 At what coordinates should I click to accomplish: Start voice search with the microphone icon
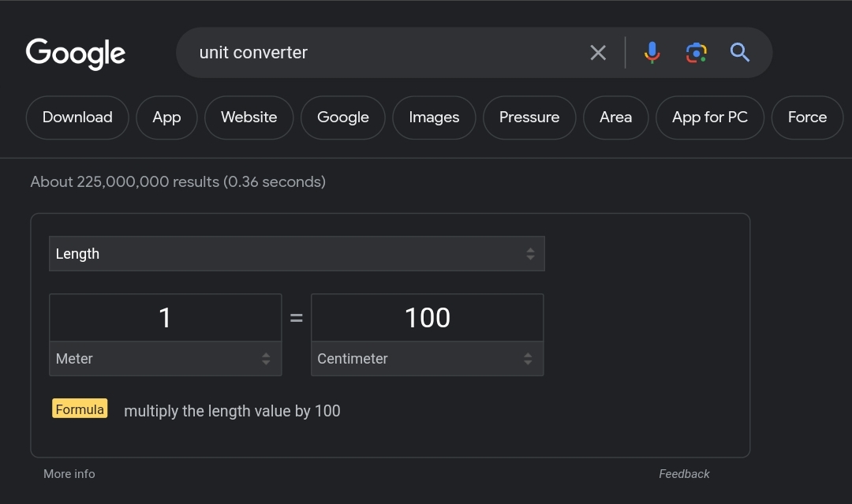(652, 53)
